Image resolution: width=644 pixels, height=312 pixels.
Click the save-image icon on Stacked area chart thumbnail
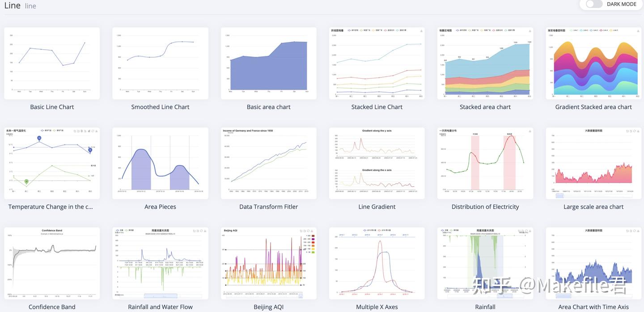(530, 31)
